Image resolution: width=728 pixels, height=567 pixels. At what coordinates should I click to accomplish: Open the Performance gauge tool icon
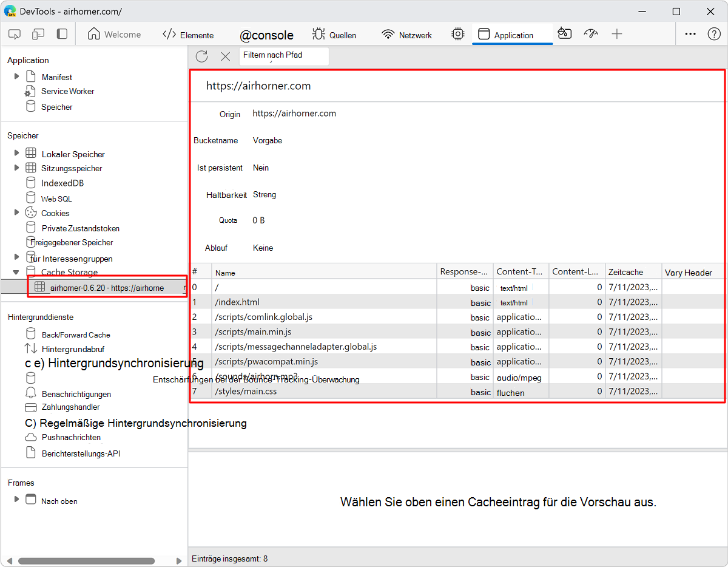pyautogui.click(x=590, y=34)
